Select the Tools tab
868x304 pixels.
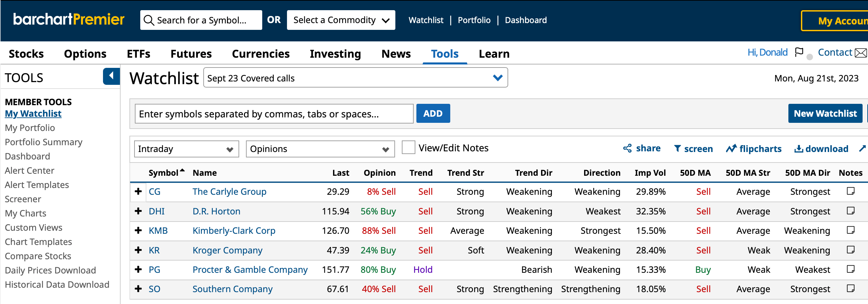click(x=445, y=54)
